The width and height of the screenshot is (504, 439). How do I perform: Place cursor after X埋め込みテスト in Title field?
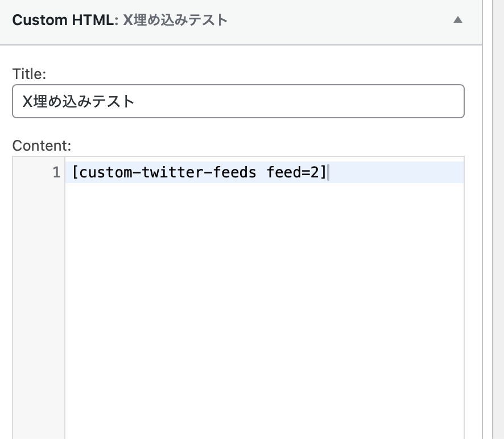(135, 102)
